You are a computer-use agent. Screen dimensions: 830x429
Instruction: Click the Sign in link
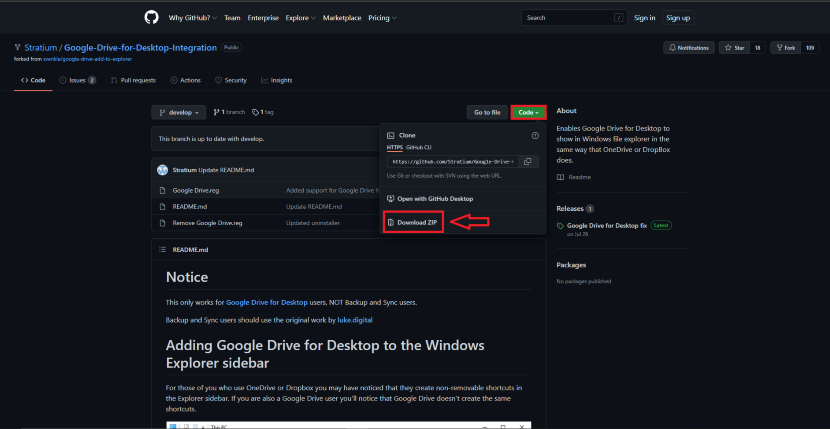pyautogui.click(x=645, y=17)
